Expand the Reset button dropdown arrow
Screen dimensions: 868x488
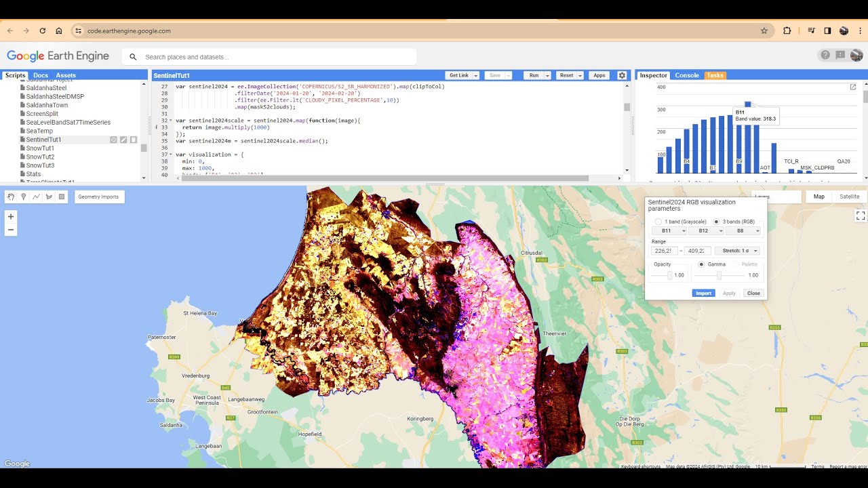580,75
